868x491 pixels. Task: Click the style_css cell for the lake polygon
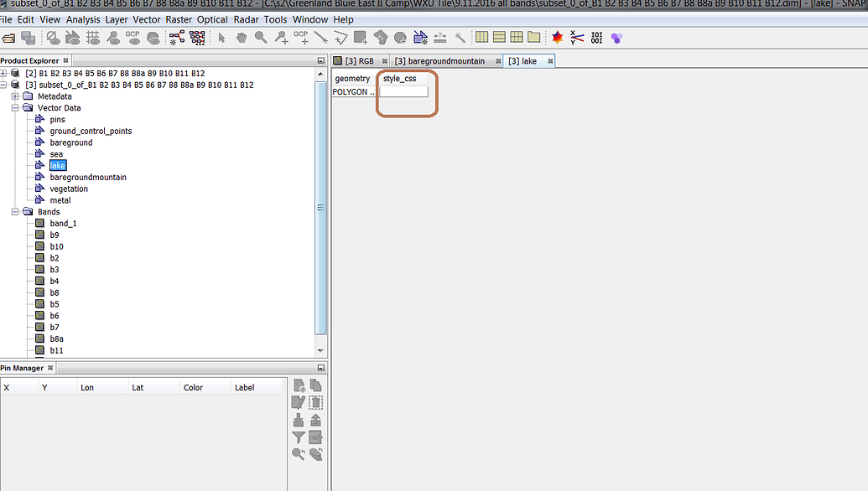pos(406,92)
